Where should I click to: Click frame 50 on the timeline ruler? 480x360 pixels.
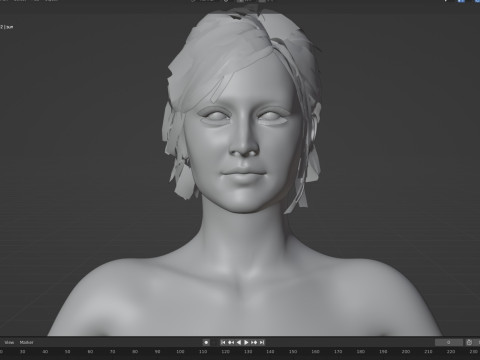(x=67, y=352)
